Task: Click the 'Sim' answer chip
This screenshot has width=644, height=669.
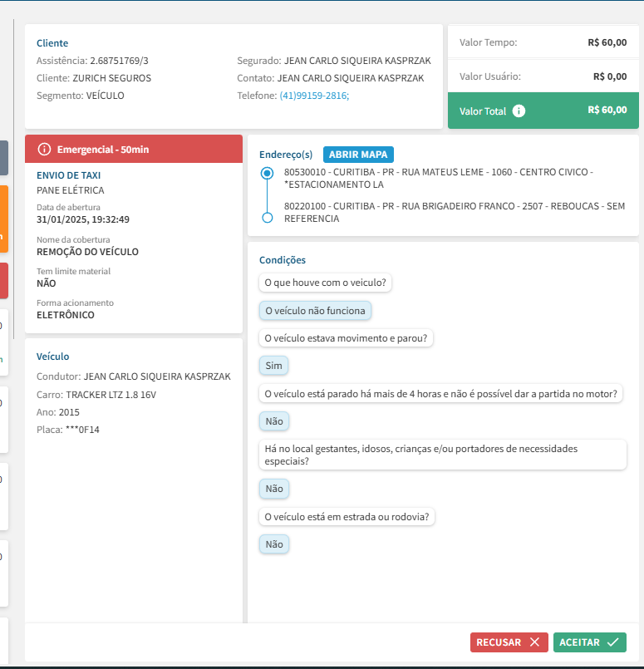Action: tap(273, 366)
